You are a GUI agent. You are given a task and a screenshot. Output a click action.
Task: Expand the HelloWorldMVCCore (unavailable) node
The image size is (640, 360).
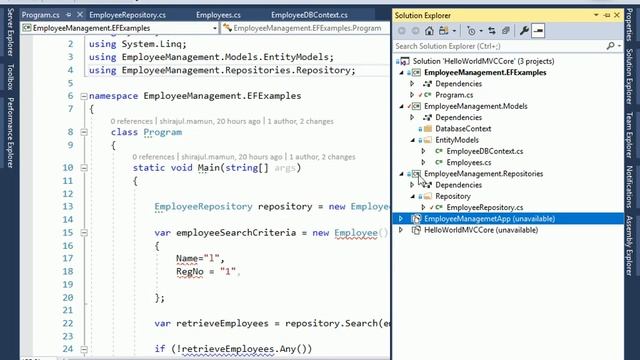click(401, 230)
